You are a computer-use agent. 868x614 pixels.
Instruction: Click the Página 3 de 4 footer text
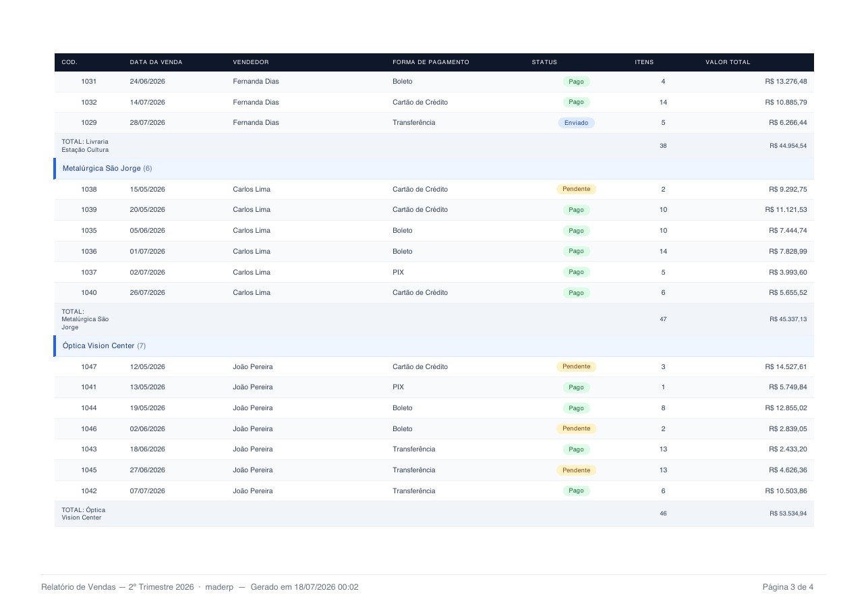788,587
